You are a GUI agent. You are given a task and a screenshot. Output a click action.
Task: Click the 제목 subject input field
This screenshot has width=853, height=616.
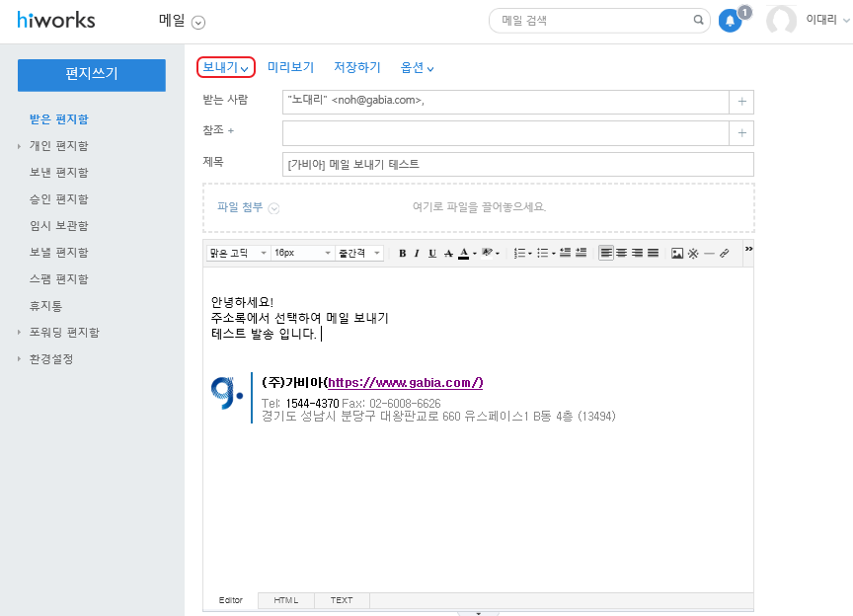click(517, 165)
